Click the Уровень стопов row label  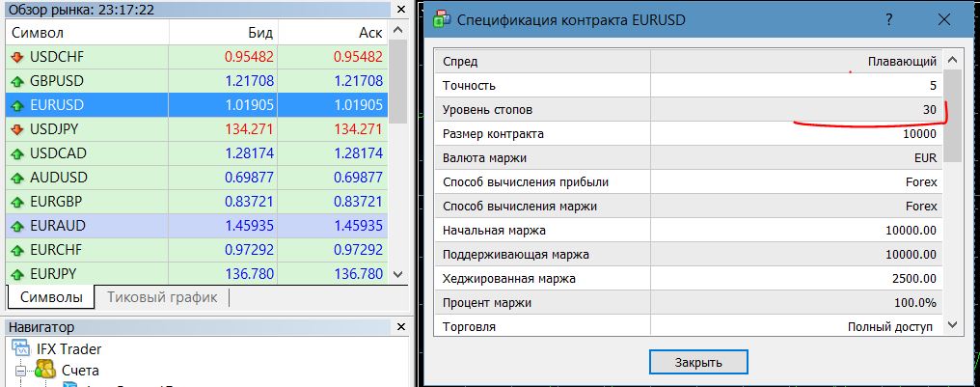(487, 110)
